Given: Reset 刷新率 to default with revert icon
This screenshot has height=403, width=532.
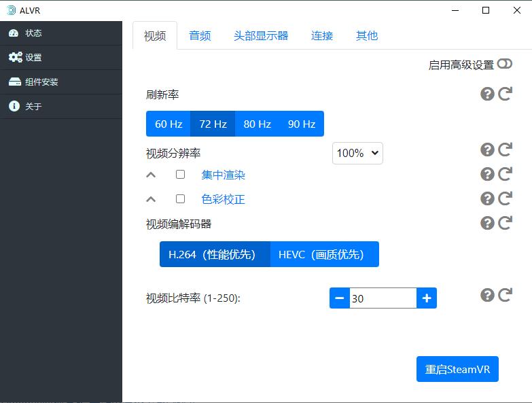Looking at the screenshot, I should [505, 94].
